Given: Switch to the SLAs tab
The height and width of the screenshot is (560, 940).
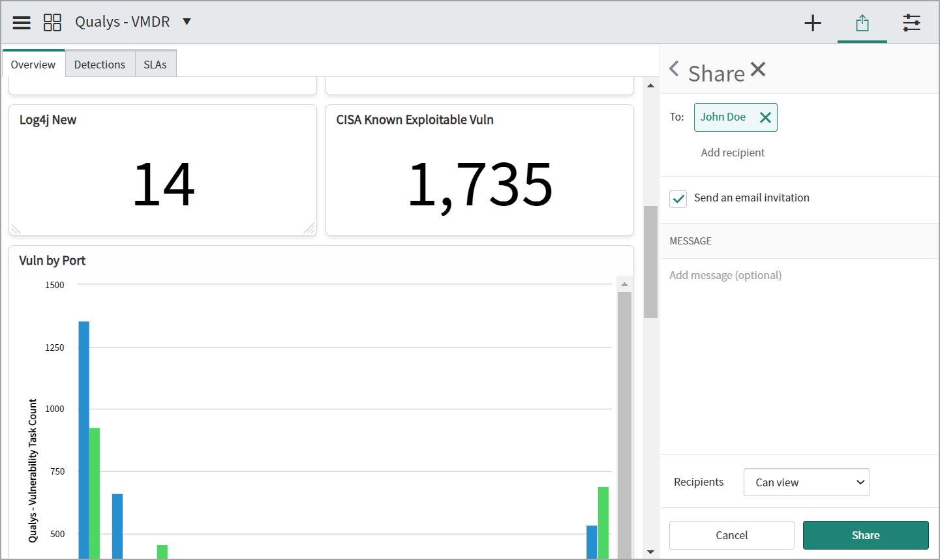Looking at the screenshot, I should coord(155,64).
